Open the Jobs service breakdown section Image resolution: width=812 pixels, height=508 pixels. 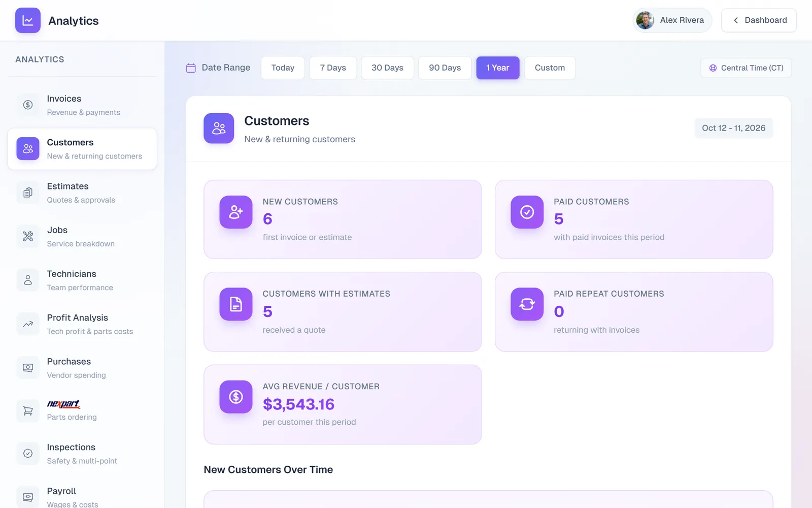(82, 236)
